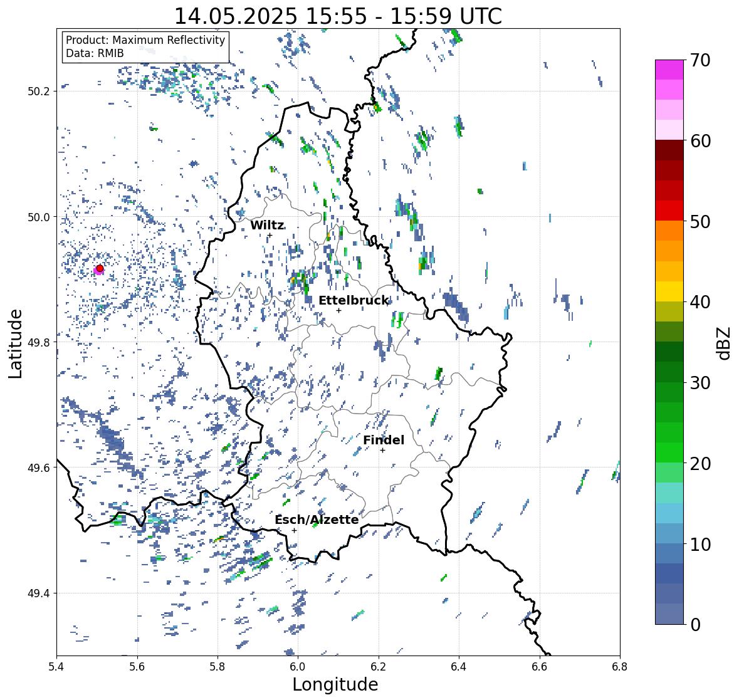Click the dark green 30 dBZ colorbar segment
Viewport: 739px width, 700px height.
(x=669, y=372)
